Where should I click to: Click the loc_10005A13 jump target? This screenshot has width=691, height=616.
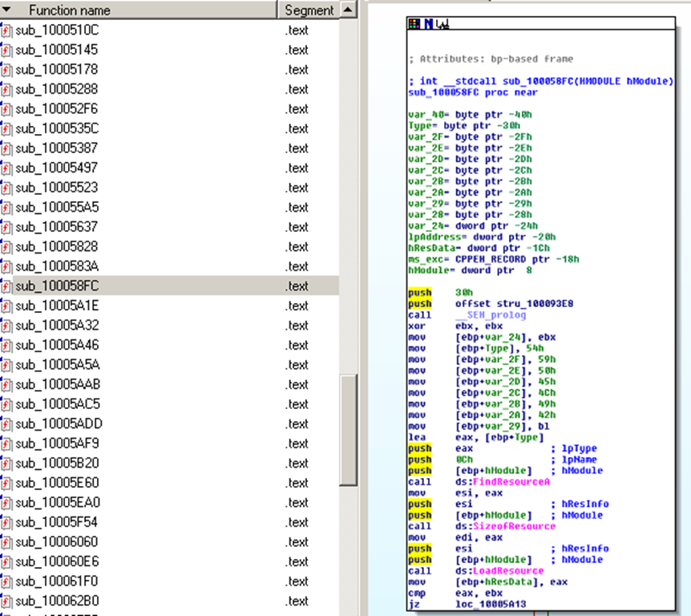click(490, 602)
